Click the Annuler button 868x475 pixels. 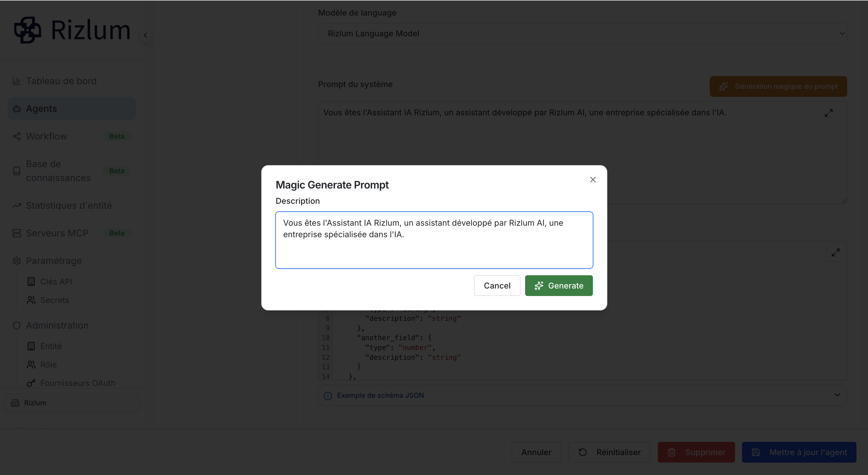click(536, 453)
